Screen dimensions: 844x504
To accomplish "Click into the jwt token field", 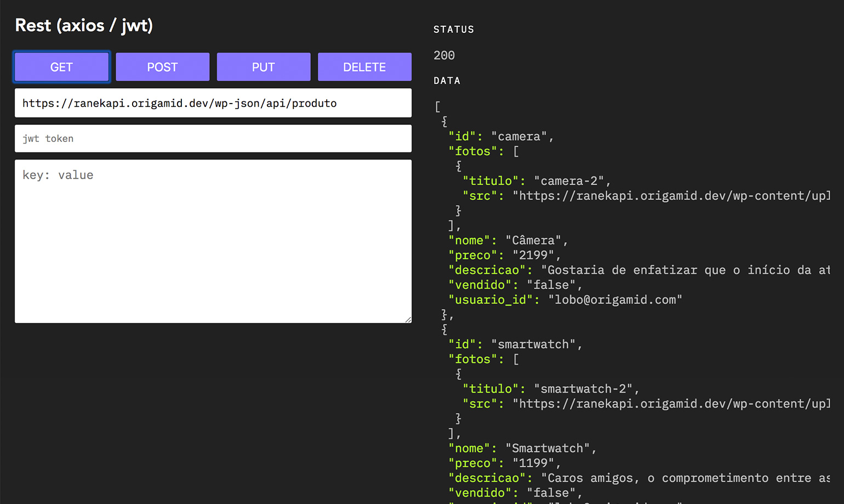I will coord(213,139).
